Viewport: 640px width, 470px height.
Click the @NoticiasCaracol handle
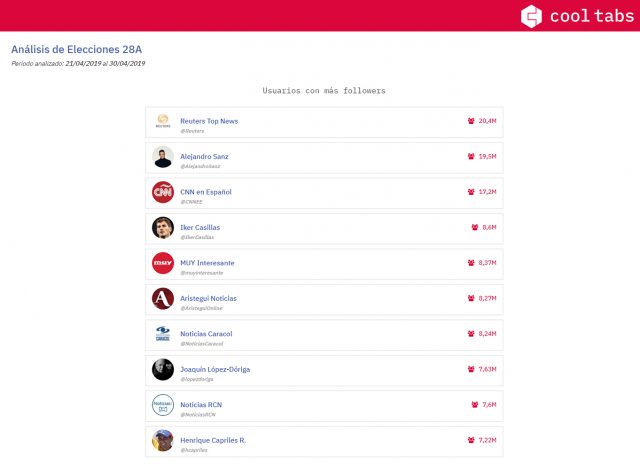pyautogui.click(x=202, y=344)
